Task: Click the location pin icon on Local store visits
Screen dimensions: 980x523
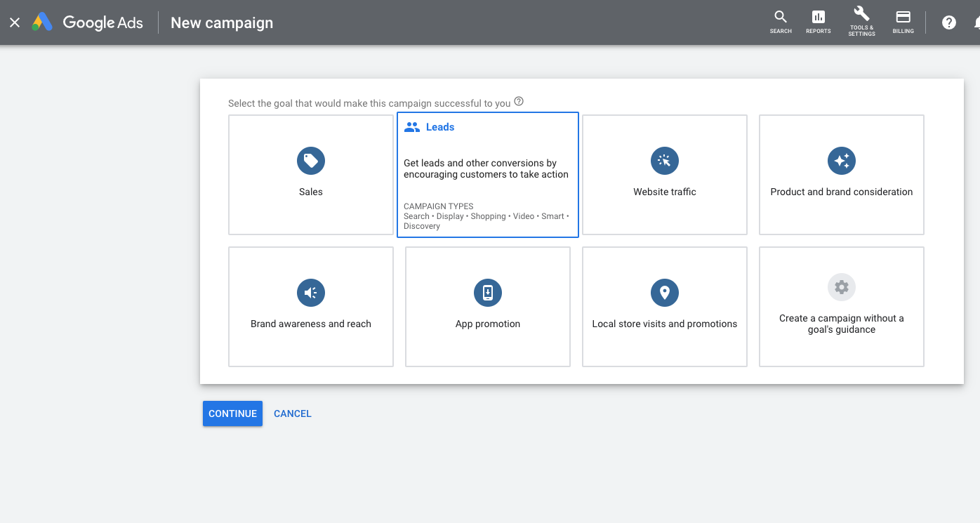Action: point(664,293)
